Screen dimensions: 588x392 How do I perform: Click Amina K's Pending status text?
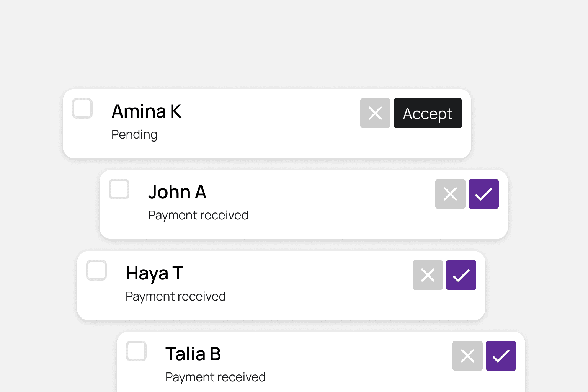tap(134, 135)
